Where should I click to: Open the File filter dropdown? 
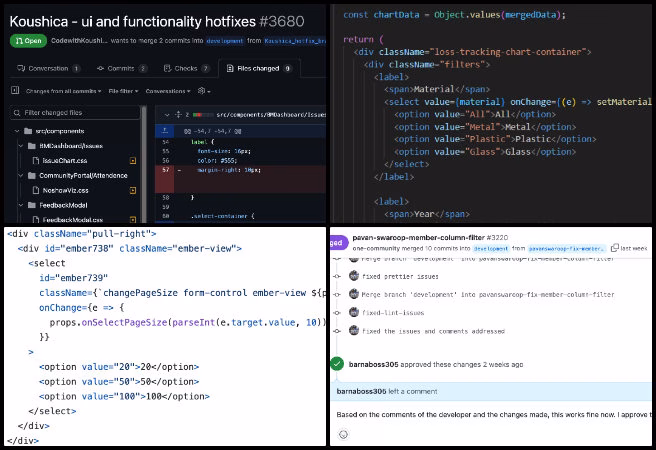123,91
